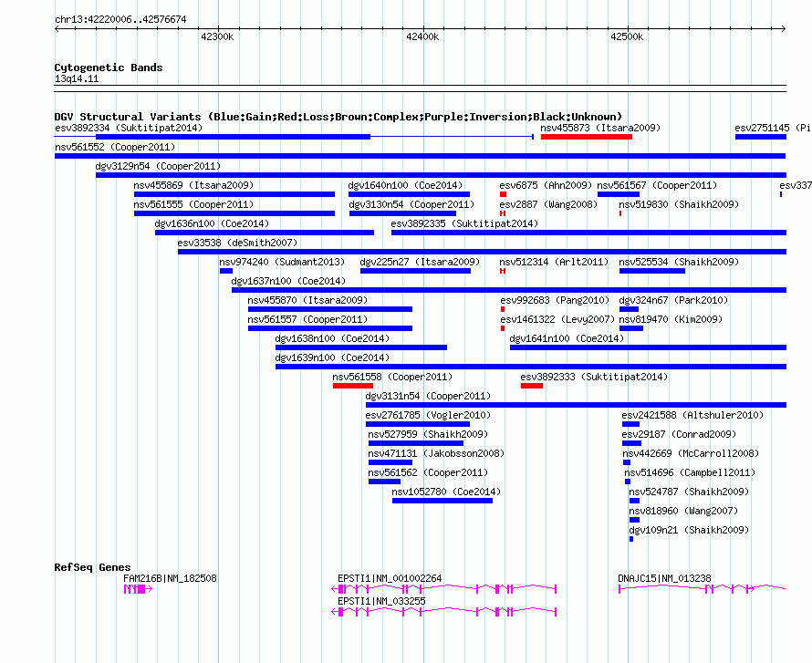Image resolution: width=812 pixels, height=663 pixels.
Task: Select the nsv455869 (Itsara2009) variant
Action: point(193,185)
